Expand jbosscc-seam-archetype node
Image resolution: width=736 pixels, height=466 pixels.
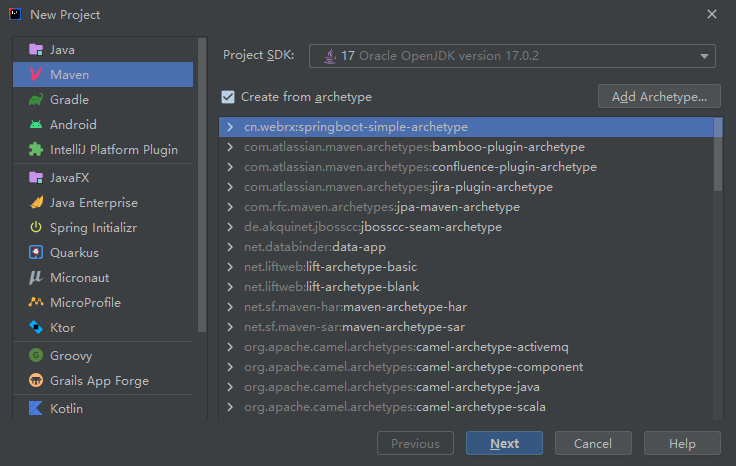(x=230, y=227)
